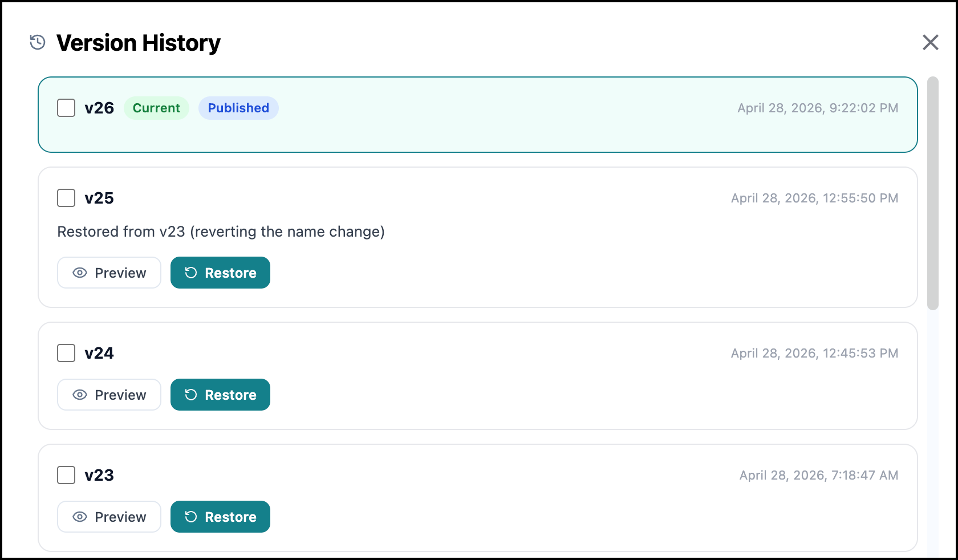Check the v26 version checkbox
This screenshot has width=958, height=560.
(66, 108)
